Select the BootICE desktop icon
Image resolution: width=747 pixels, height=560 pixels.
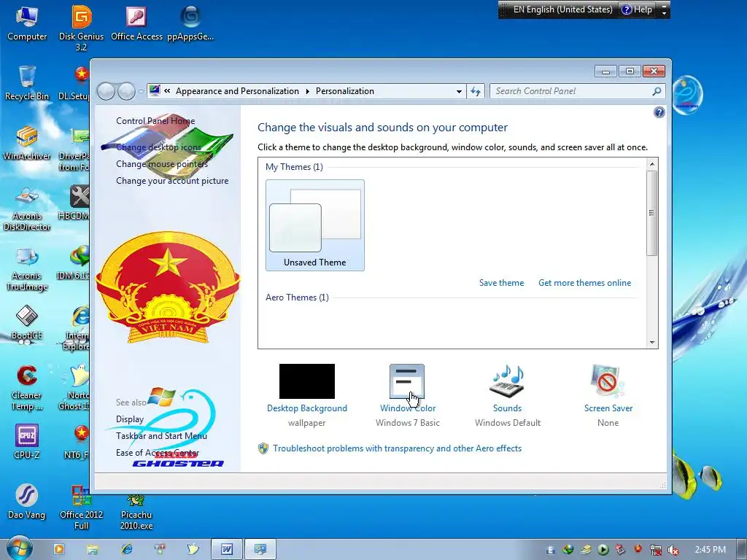point(27,322)
